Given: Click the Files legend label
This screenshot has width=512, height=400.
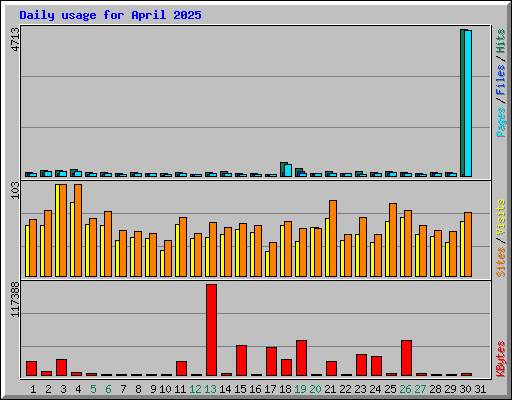Looking at the screenshot, I should click(x=501, y=80).
